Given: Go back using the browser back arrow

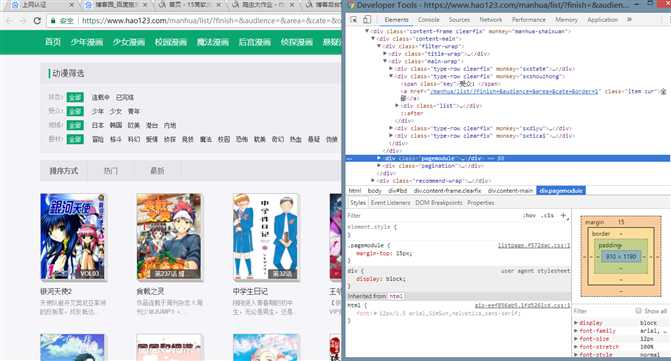Looking at the screenshot, I should coord(9,21).
